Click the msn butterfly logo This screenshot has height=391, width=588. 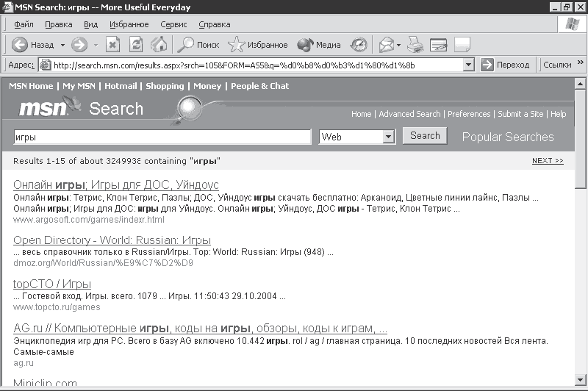point(49,107)
